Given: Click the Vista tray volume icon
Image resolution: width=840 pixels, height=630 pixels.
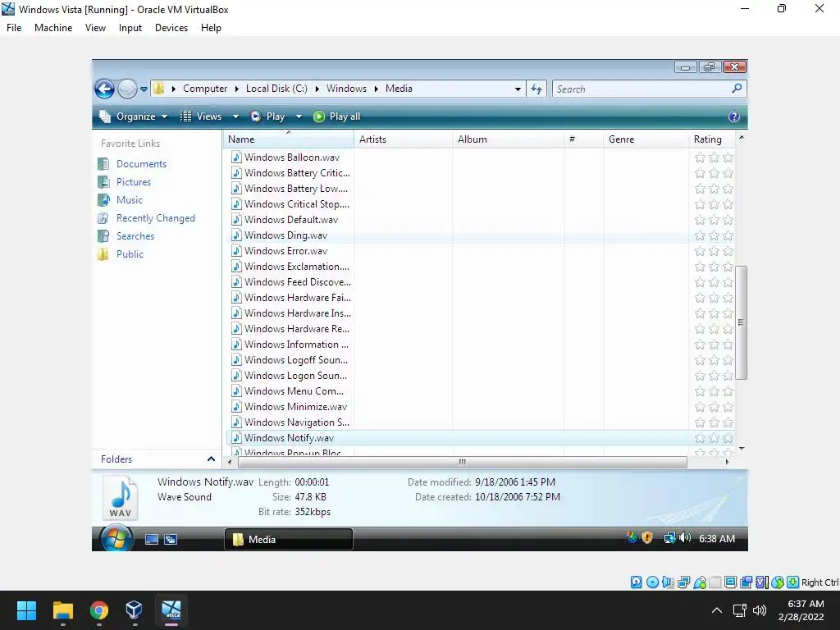Looking at the screenshot, I should [x=685, y=538].
